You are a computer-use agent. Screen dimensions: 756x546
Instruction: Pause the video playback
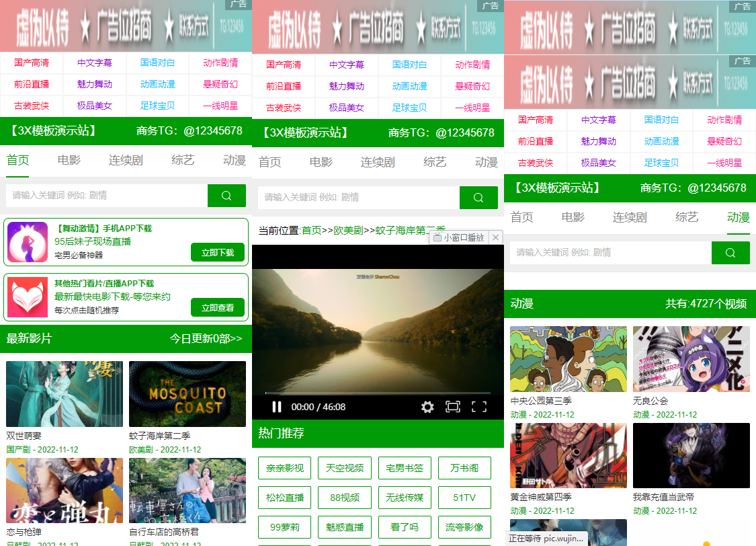(277, 407)
